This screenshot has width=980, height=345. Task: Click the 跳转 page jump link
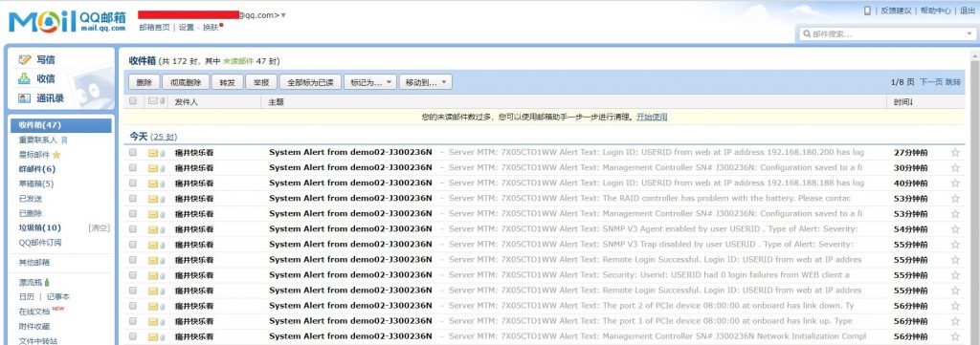pyautogui.click(x=953, y=82)
